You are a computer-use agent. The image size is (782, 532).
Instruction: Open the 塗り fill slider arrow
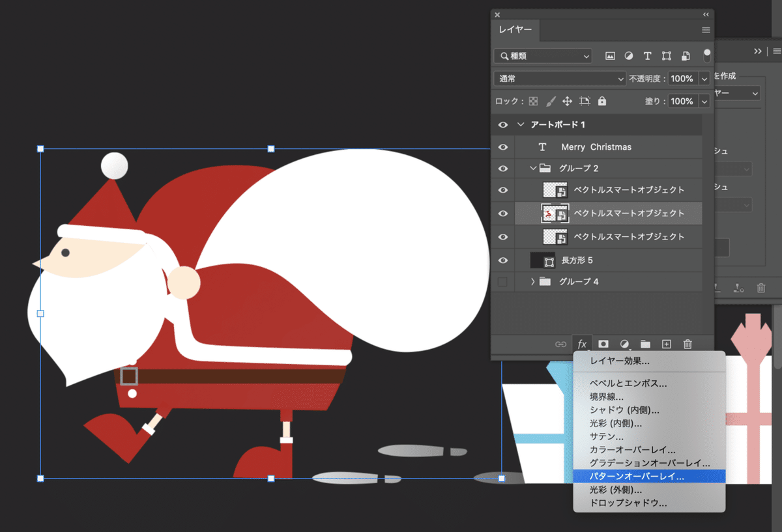tap(704, 101)
